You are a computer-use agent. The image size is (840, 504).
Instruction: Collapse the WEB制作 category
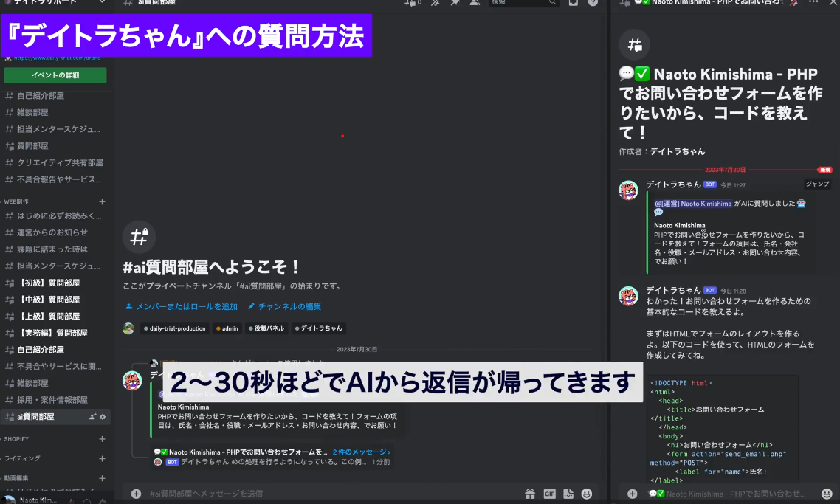[x=16, y=202]
